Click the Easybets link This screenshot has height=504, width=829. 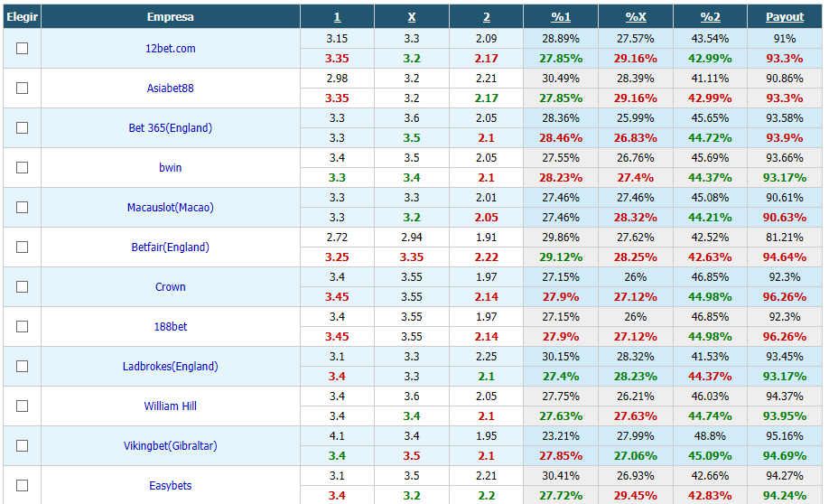pyautogui.click(x=171, y=486)
